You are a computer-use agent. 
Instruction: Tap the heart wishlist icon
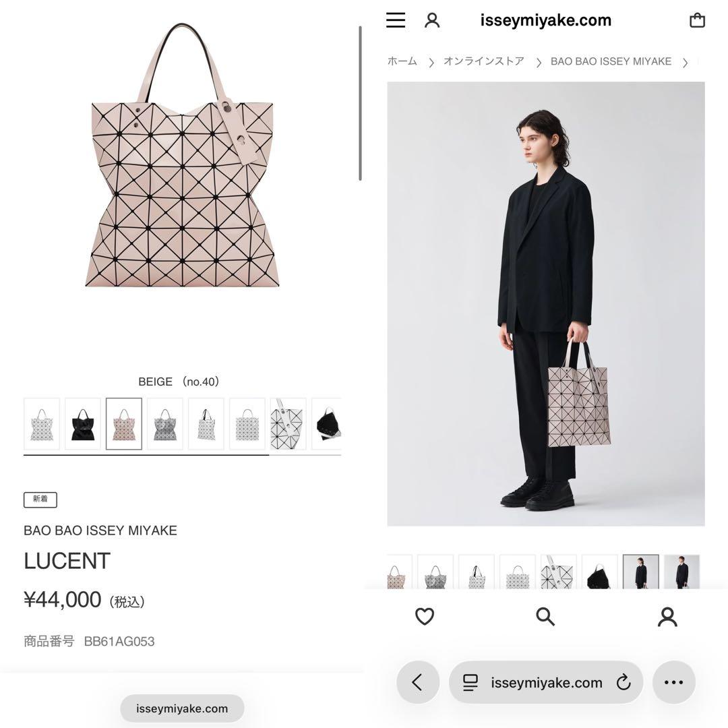tap(425, 617)
